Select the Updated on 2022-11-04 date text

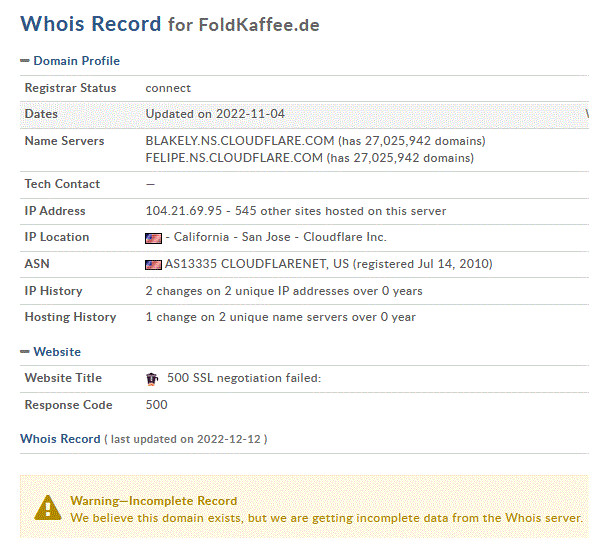point(215,114)
